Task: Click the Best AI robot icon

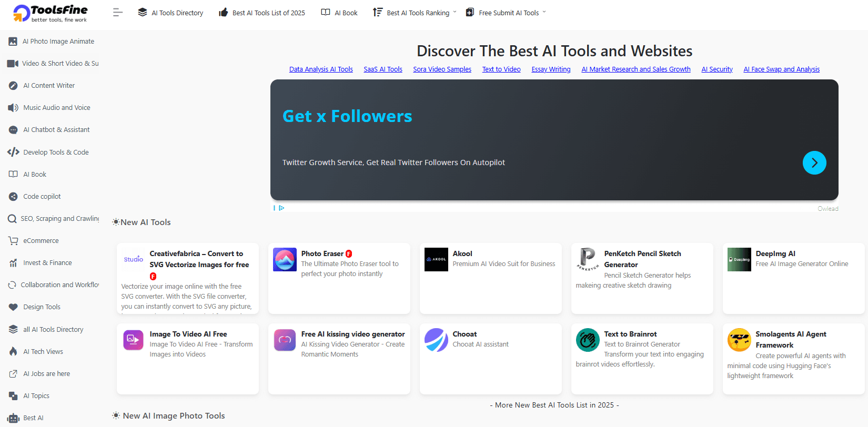Action: (13, 418)
